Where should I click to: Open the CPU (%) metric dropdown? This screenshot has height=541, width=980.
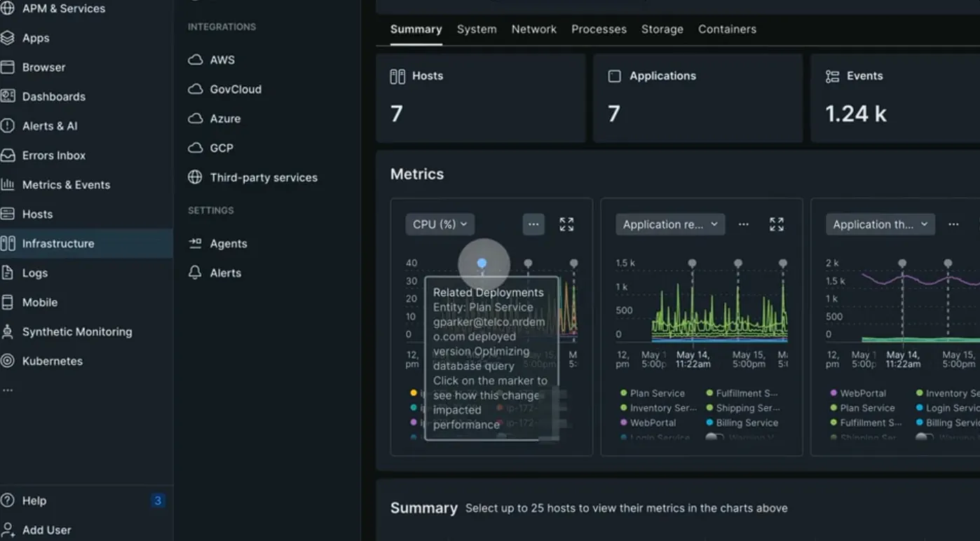(440, 224)
